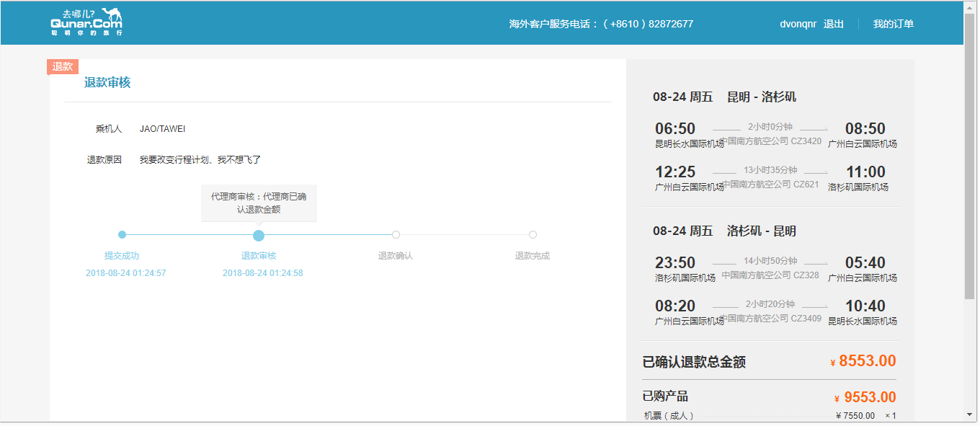Select the CZ621 flight segment label
980x426 pixels.
770,185
